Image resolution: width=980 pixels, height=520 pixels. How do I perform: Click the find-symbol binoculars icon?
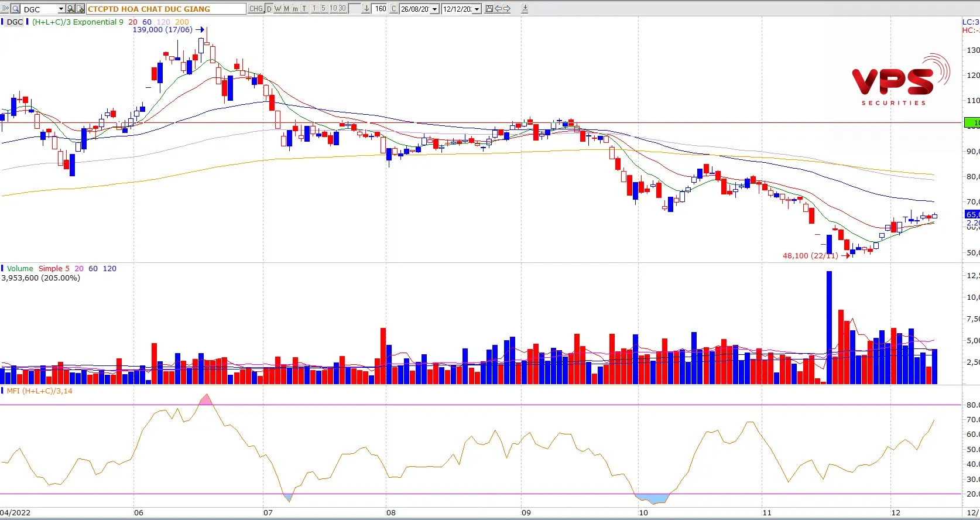[71, 9]
